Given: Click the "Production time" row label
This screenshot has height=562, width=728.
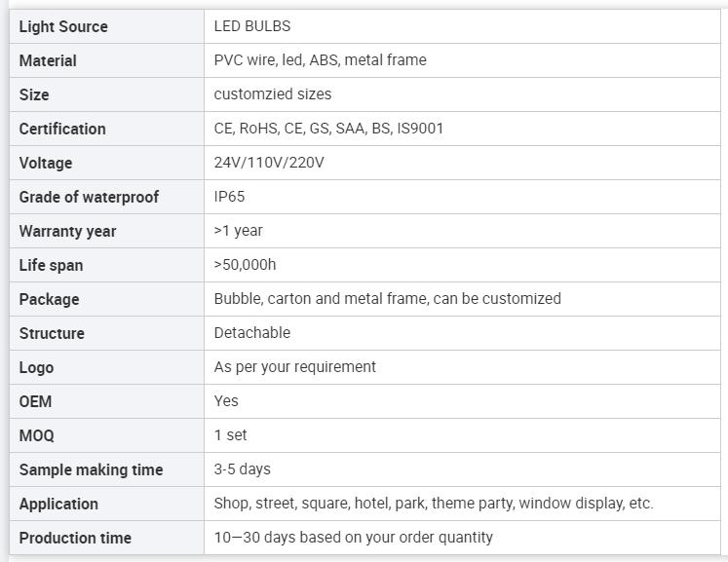Looking at the screenshot, I should [x=75, y=538].
